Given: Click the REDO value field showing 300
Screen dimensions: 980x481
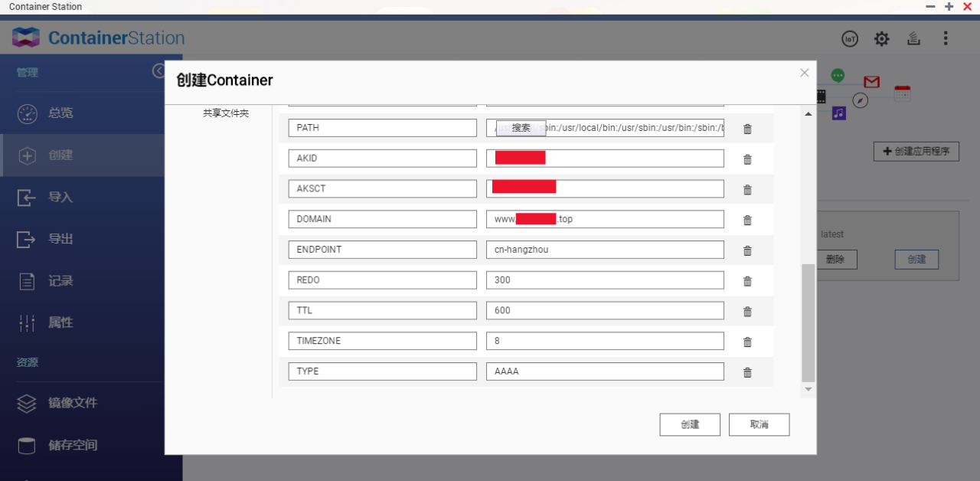Looking at the screenshot, I should tap(605, 280).
